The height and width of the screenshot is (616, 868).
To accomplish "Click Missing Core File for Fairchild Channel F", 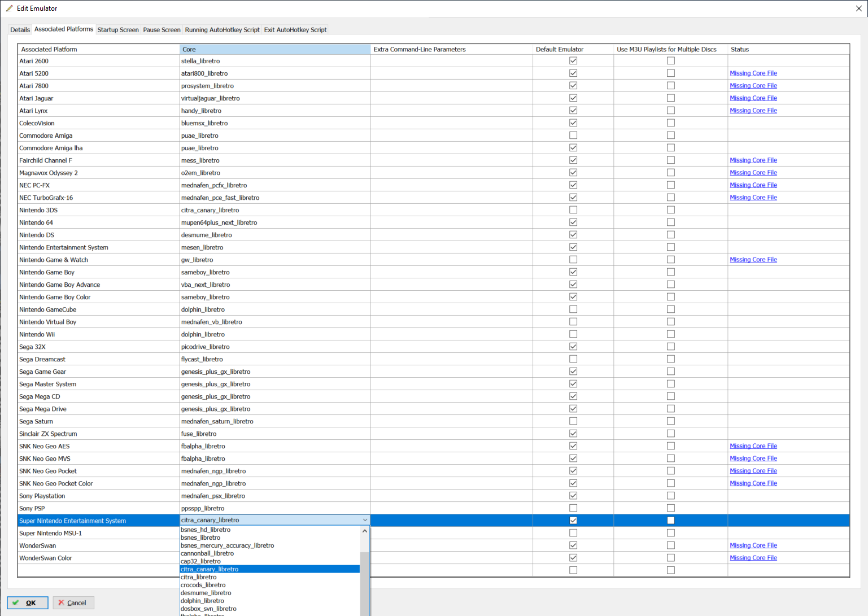I will [x=753, y=160].
